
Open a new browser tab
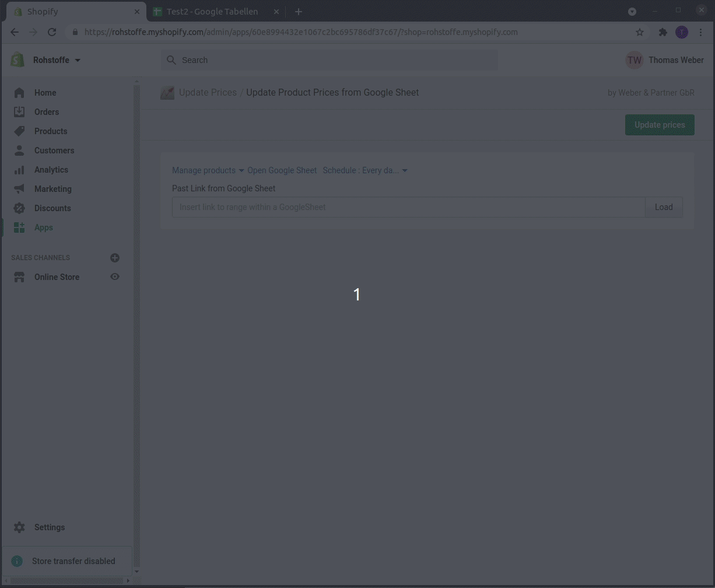[298, 12]
